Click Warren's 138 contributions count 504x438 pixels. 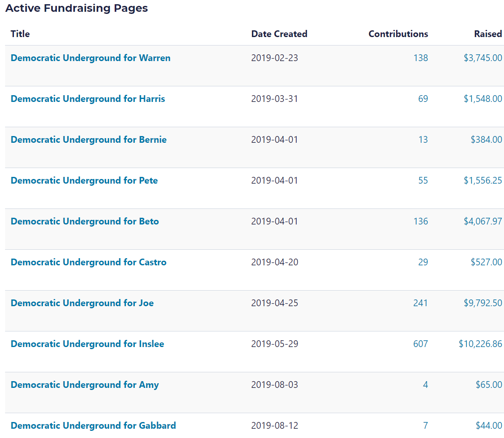coord(421,58)
